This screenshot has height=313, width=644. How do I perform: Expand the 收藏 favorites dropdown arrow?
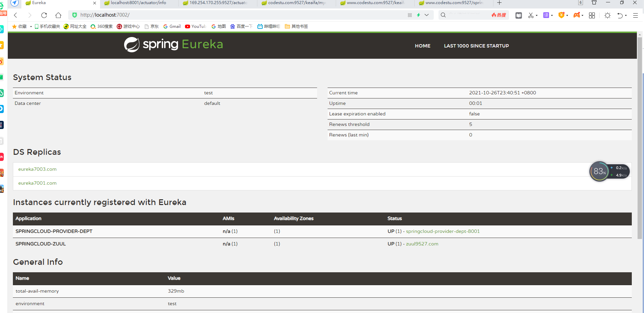pos(31,26)
